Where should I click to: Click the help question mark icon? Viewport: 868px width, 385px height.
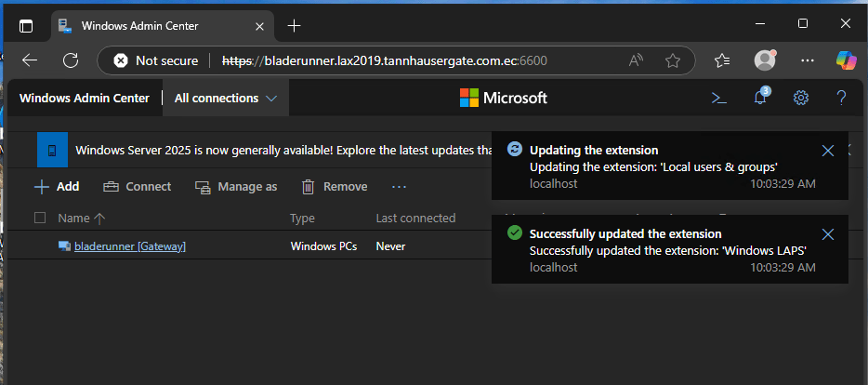(841, 98)
